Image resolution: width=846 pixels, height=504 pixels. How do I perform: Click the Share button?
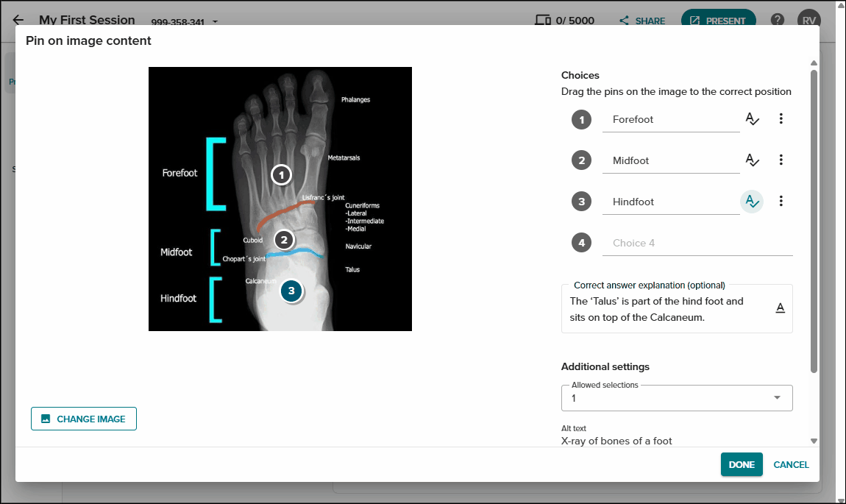[x=642, y=21]
